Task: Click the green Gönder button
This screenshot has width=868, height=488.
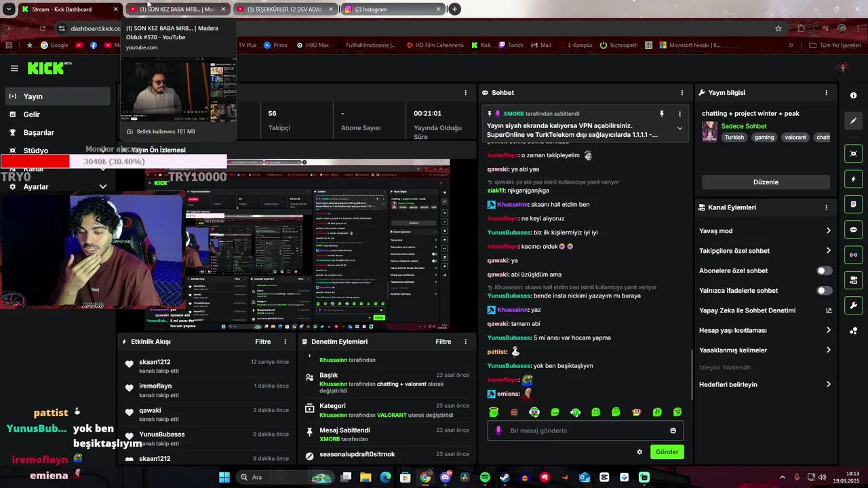Action: click(x=667, y=452)
